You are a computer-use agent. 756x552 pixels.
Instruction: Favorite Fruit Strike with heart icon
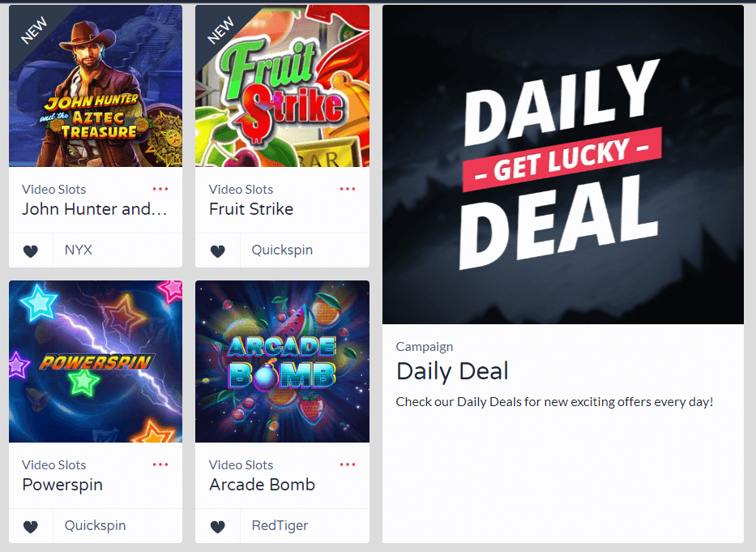pyautogui.click(x=217, y=251)
